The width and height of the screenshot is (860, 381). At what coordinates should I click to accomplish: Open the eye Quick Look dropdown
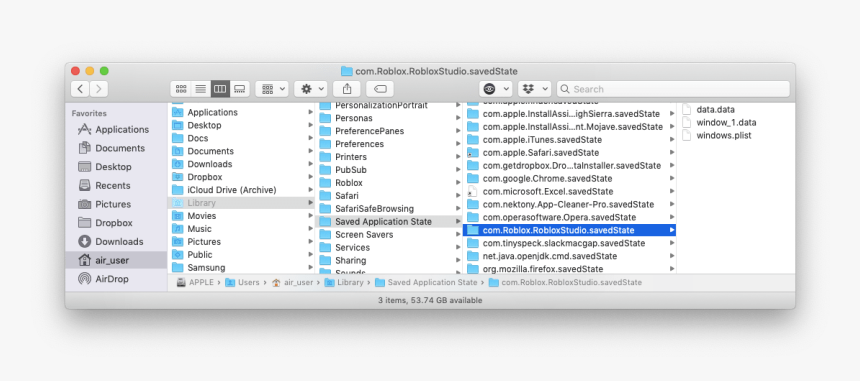496,89
